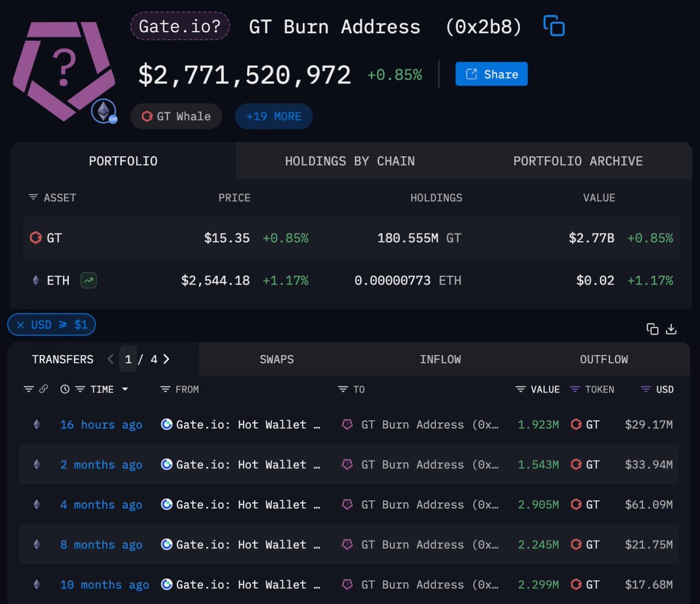Open the USD column filter
Screen dimensions: 700x604
(646, 389)
